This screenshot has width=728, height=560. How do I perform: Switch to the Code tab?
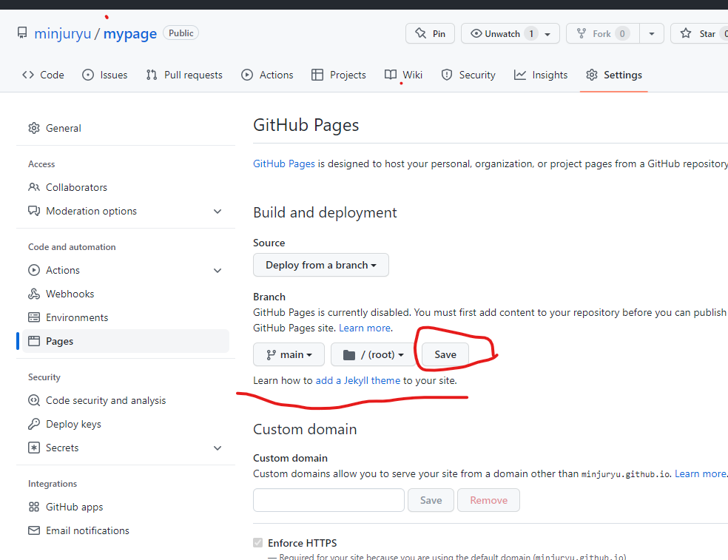point(43,75)
